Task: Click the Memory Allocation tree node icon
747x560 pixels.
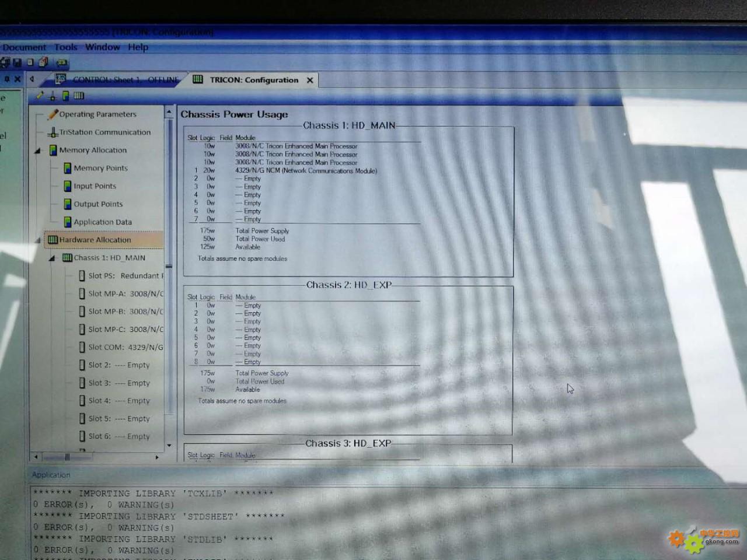Action: point(53,150)
